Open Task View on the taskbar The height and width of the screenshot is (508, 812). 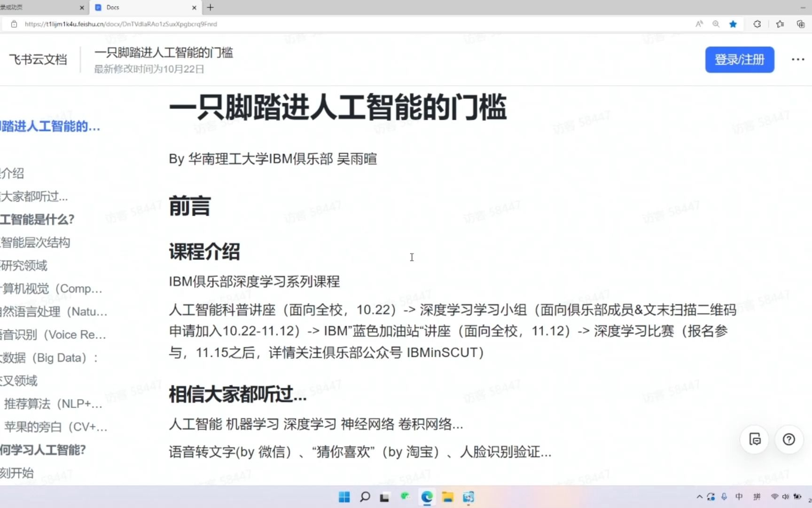(x=385, y=497)
